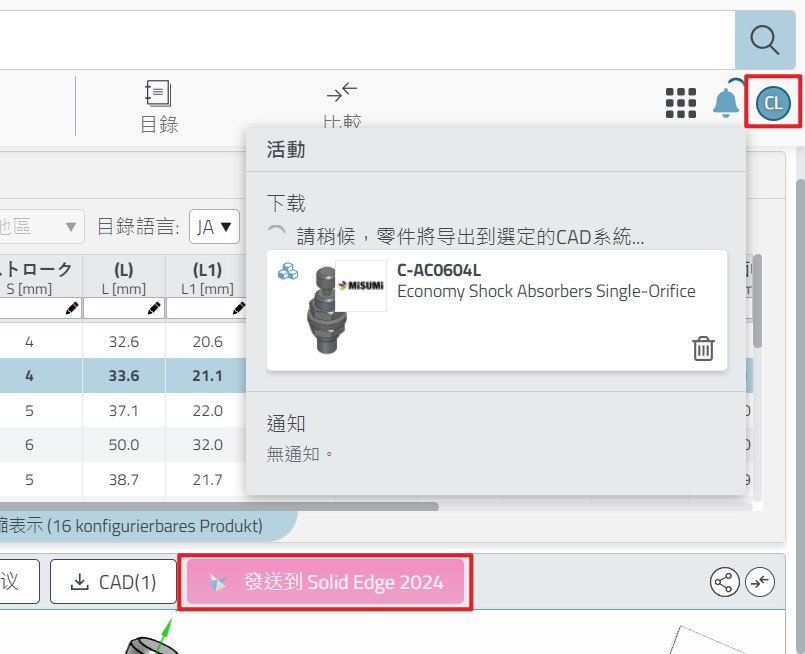Click the page right-edge vertical scrollbar

(x=800, y=416)
